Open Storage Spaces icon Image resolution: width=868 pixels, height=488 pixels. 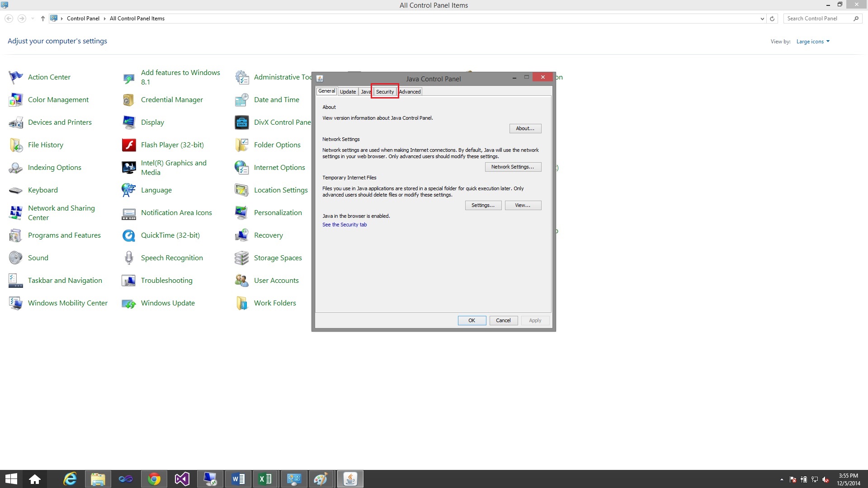(242, 258)
